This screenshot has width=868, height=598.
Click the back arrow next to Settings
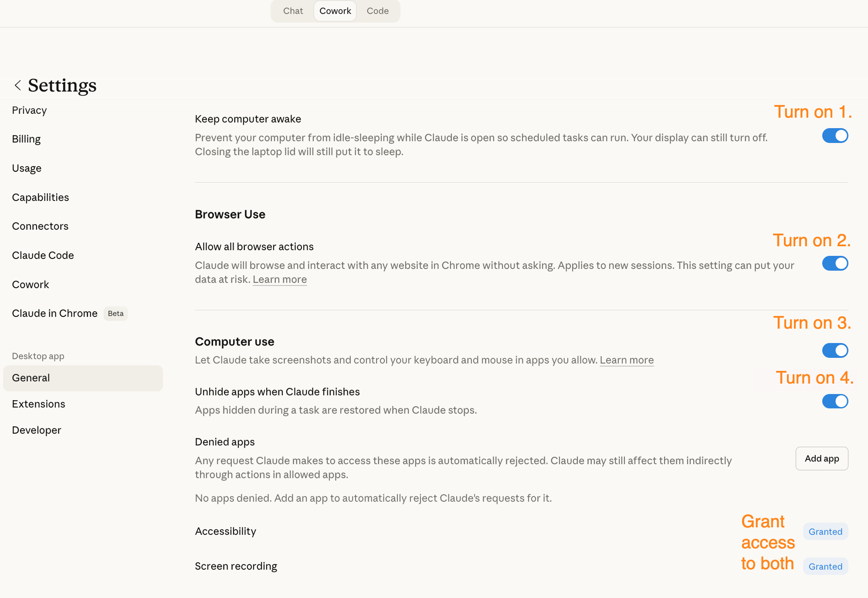18,85
